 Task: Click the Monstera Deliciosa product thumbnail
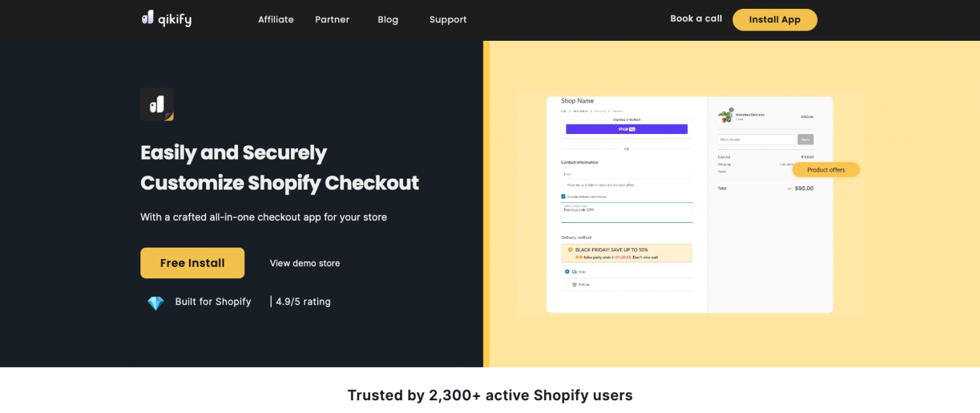point(725,117)
